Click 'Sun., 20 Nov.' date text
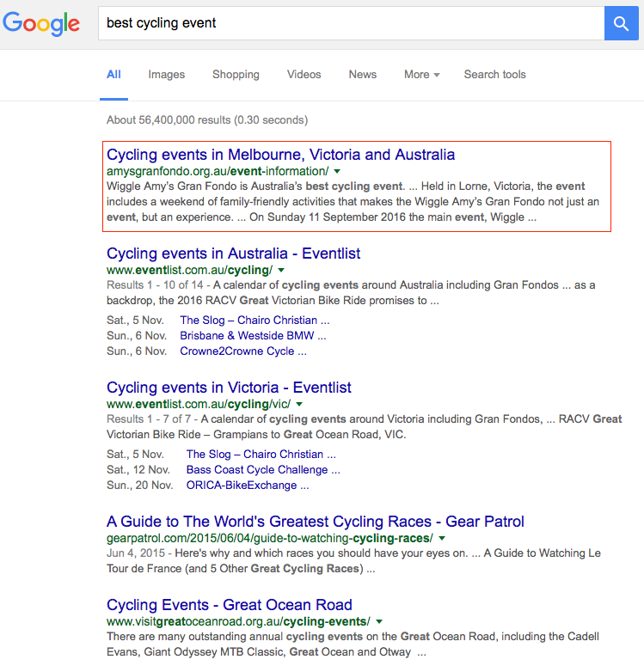 (x=140, y=486)
